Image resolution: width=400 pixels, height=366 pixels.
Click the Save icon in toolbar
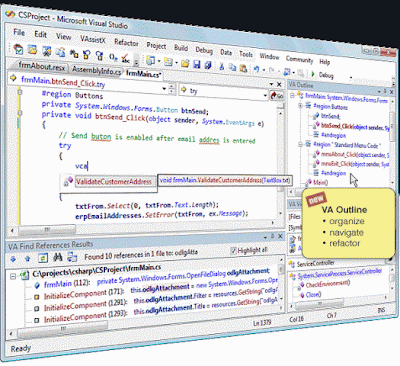coord(197,64)
